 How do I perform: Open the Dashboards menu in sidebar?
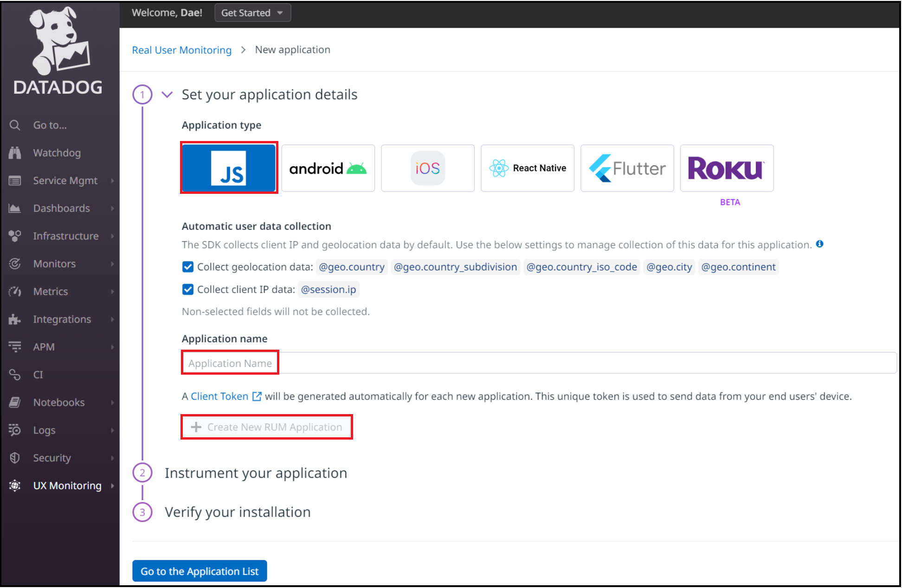(61, 208)
